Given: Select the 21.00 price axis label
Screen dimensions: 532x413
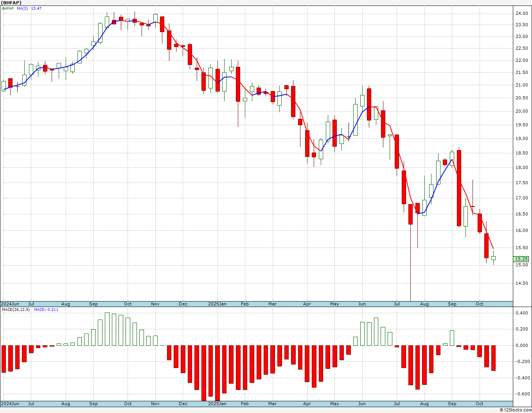Looking at the screenshot, I should pyautogui.click(x=522, y=85).
